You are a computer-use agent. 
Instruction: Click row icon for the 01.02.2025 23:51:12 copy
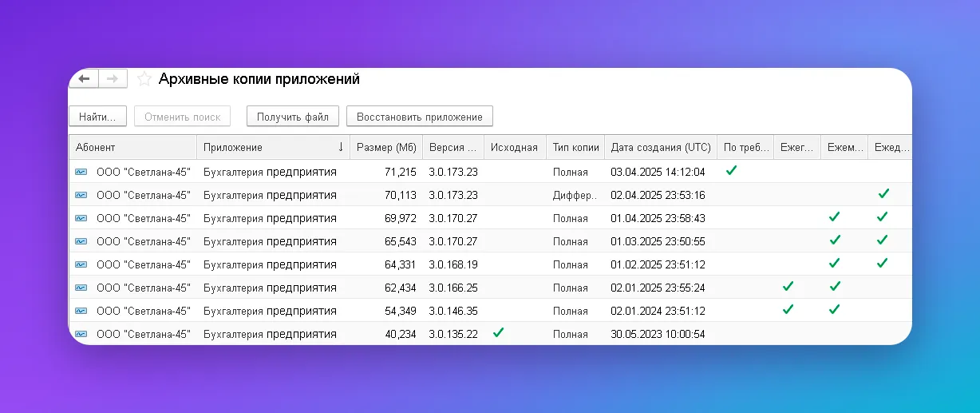pos(81,264)
